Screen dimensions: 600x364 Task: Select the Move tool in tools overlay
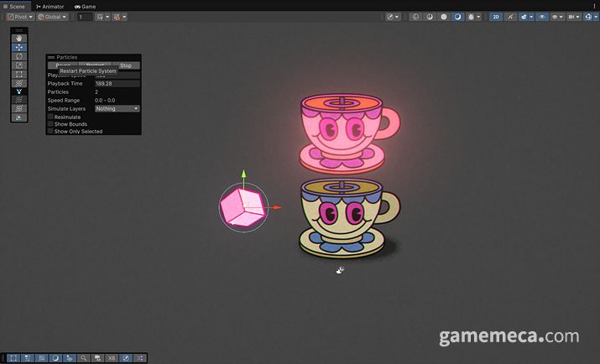pyautogui.click(x=20, y=48)
